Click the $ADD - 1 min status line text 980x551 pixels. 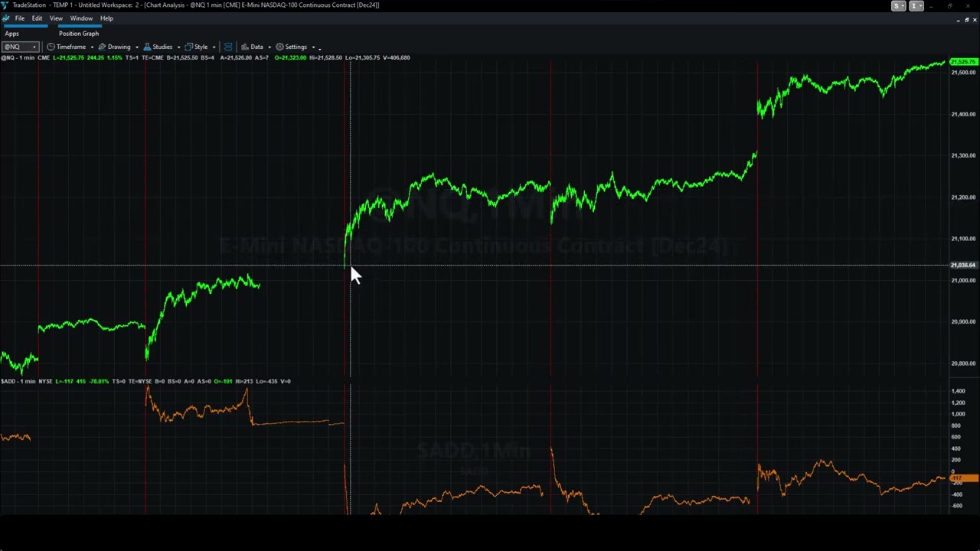click(18, 381)
